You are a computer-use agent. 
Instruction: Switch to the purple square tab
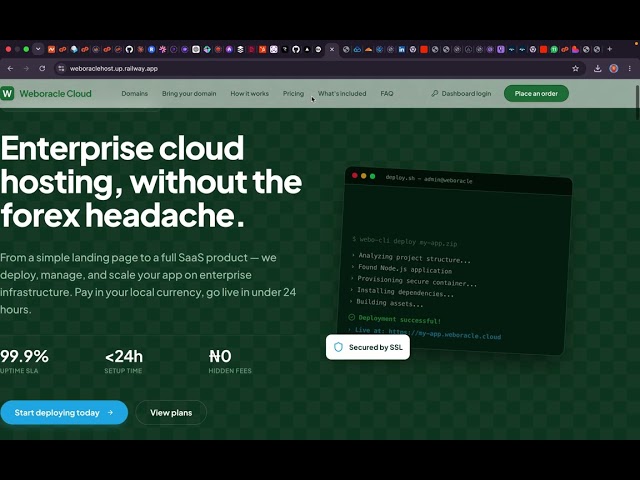click(501, 49)
